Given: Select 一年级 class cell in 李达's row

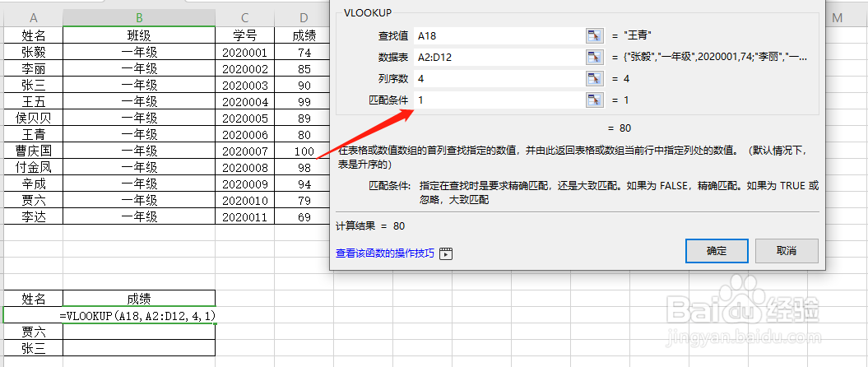Looking at the screenshot, I should pos(139,216).
